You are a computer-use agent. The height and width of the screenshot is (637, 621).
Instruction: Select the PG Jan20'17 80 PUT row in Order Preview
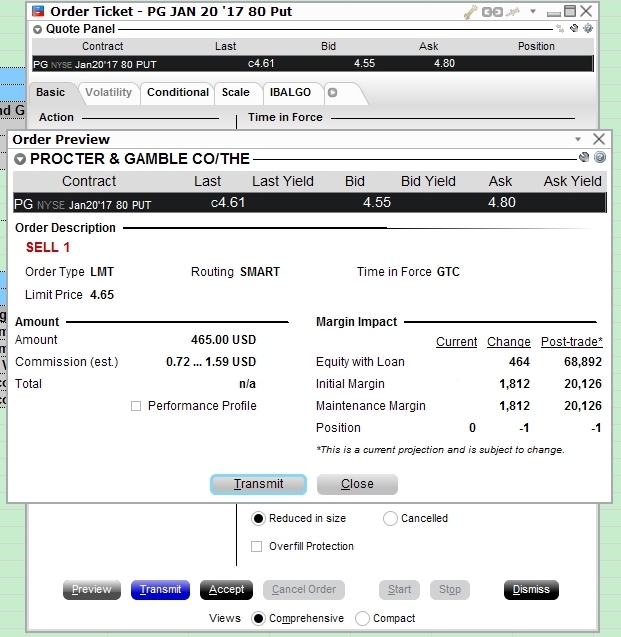[310, 203]
